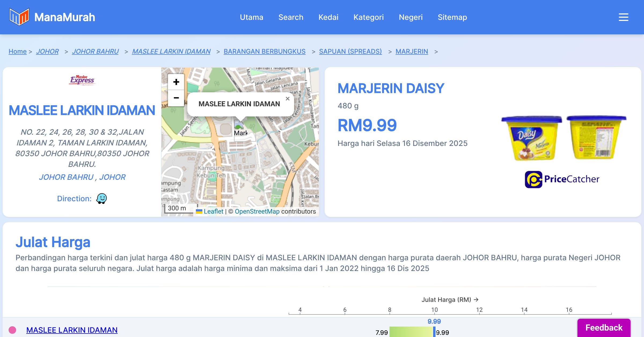Open the Negeri navigation item
644x337 pixels.
click(x=411, y=17)
